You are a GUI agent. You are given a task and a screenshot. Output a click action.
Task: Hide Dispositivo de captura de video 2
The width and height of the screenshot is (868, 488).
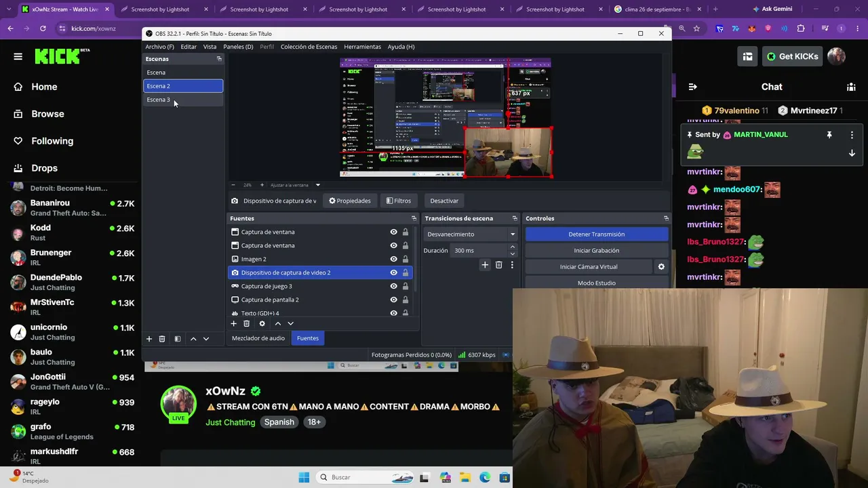(x=393, y=272)
